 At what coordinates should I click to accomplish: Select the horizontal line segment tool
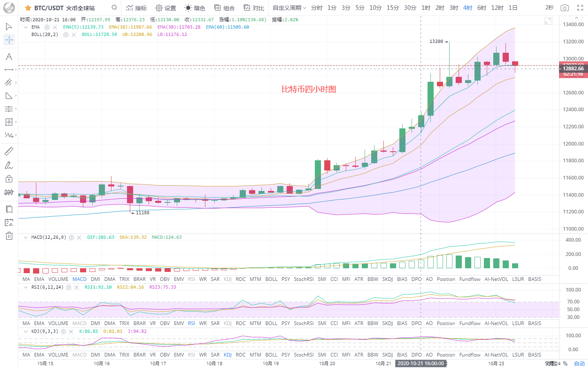pos(9,70)
